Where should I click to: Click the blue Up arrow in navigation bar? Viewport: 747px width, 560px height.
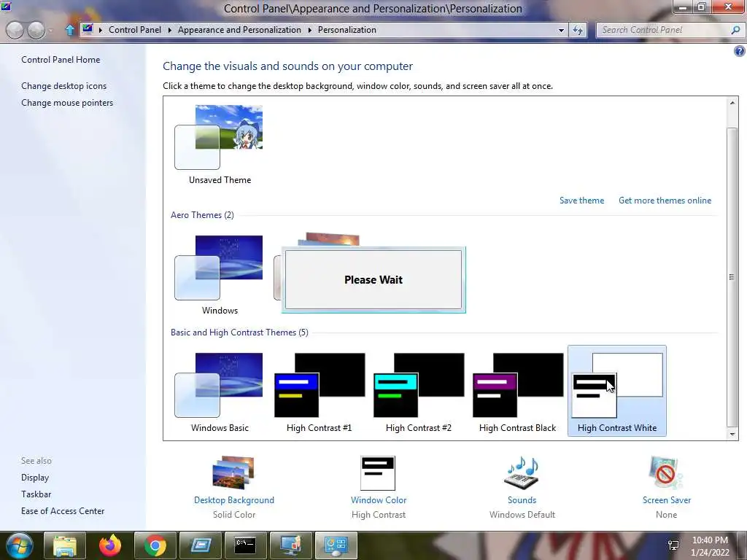(x=69, y=30)
